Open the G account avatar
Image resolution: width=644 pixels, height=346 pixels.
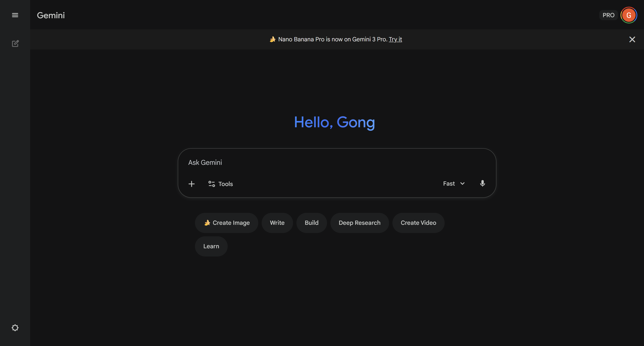(628, 15)
